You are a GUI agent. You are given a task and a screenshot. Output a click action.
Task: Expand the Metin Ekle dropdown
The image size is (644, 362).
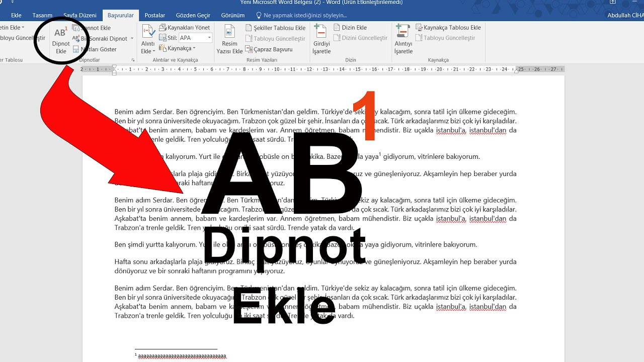23,27
